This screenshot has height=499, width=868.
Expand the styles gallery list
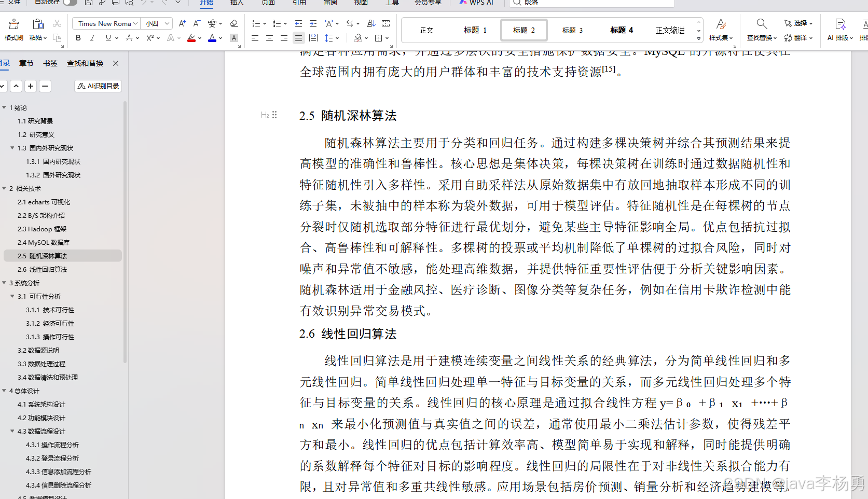(699, 39)
